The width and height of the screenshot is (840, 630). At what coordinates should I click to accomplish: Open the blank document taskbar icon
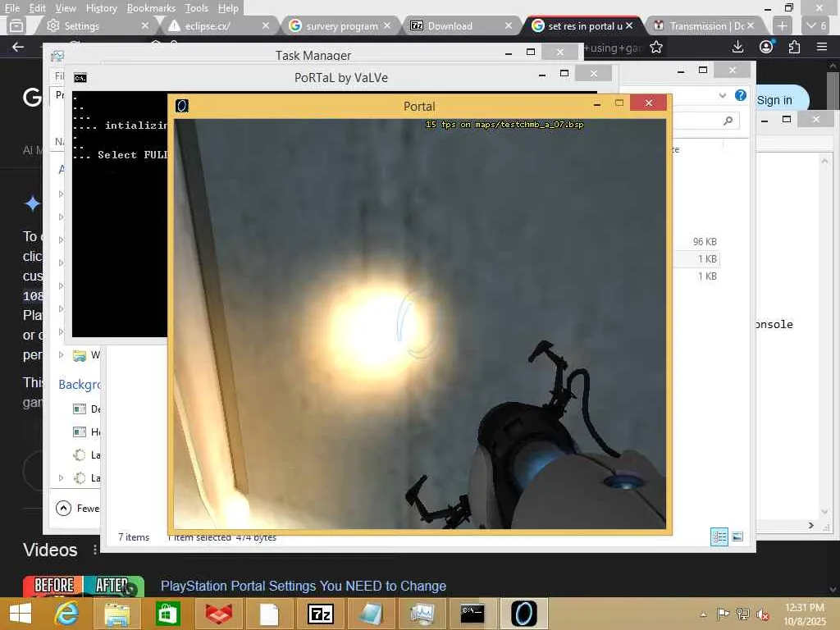269,614
